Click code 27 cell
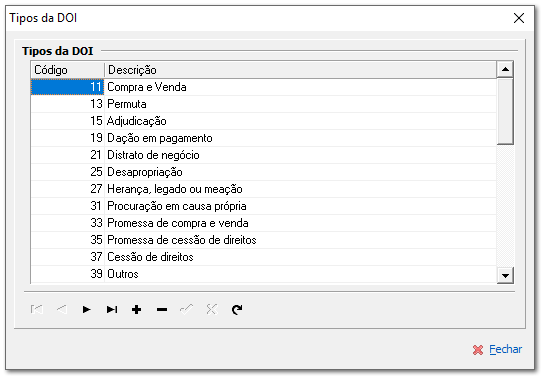This screenshot has height=379, width=544. click(68, 189)
